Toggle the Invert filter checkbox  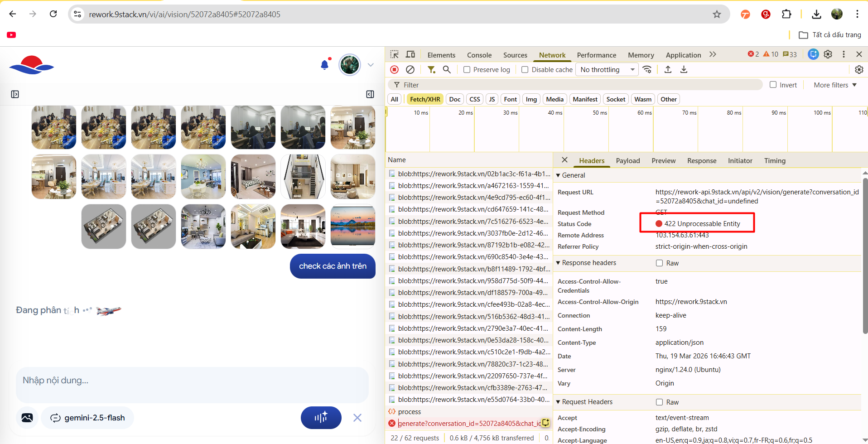(x=773, y=85)
